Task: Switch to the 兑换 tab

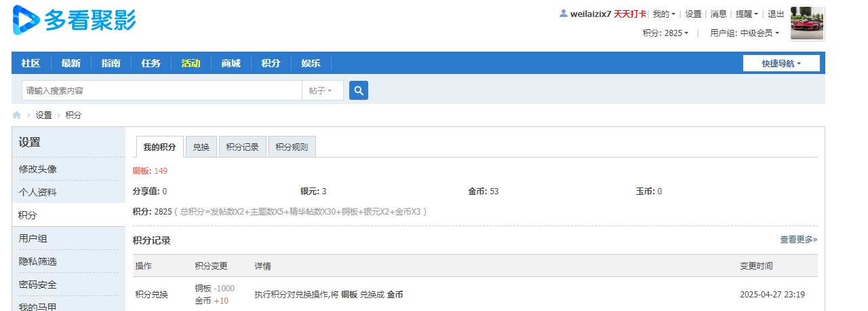Action: 201,147
